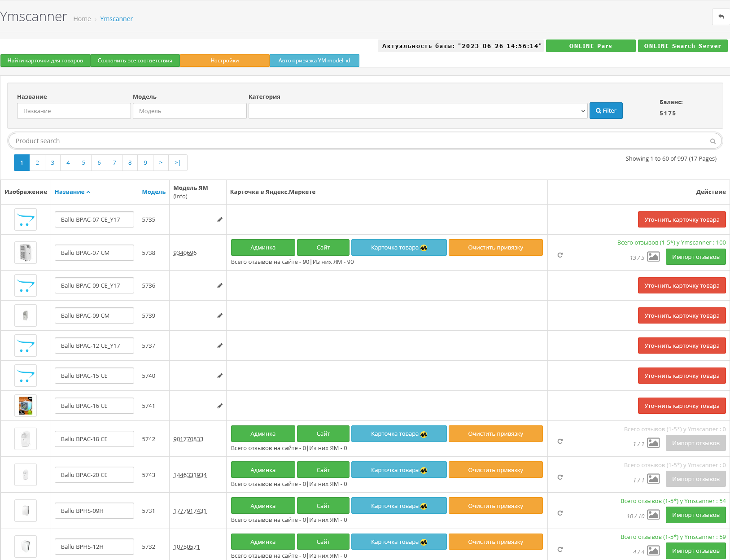Click the back arrow icon at top right

click(x=721, y=17)
